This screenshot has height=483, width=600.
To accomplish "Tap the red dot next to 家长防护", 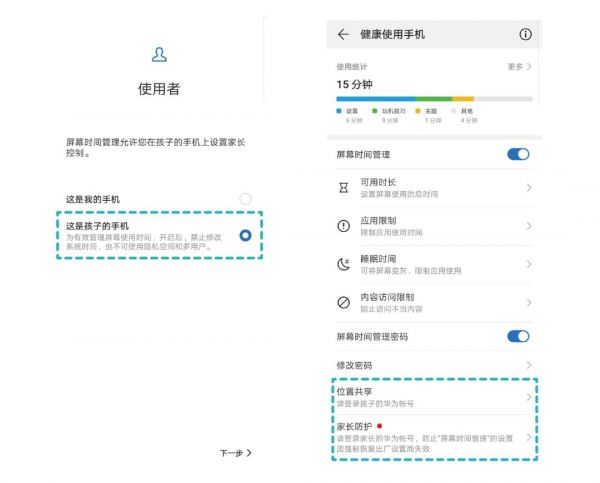I will [381, 426].
